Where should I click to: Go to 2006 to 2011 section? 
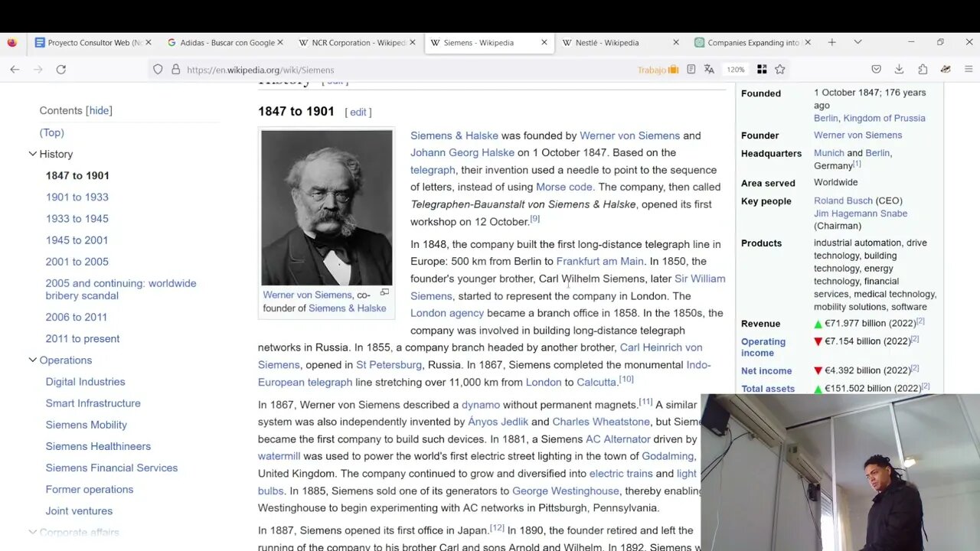pos(76,317)
